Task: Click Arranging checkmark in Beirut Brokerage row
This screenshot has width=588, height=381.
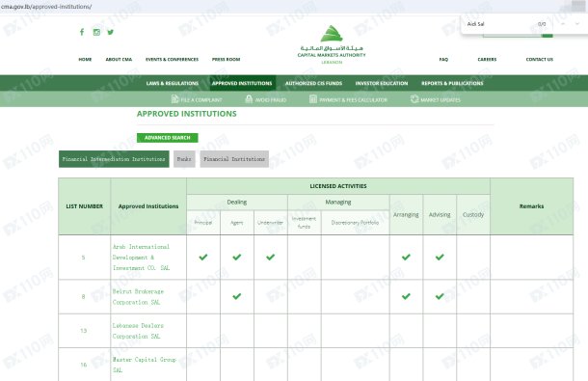Action: 406,296
